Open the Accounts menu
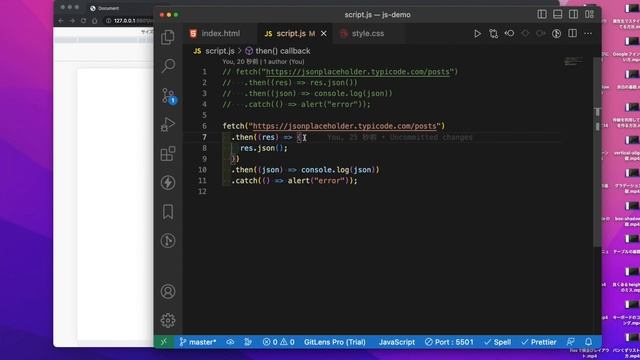This screenshot has width=640, height=360. pyautogui.click(x=168, y=291)
